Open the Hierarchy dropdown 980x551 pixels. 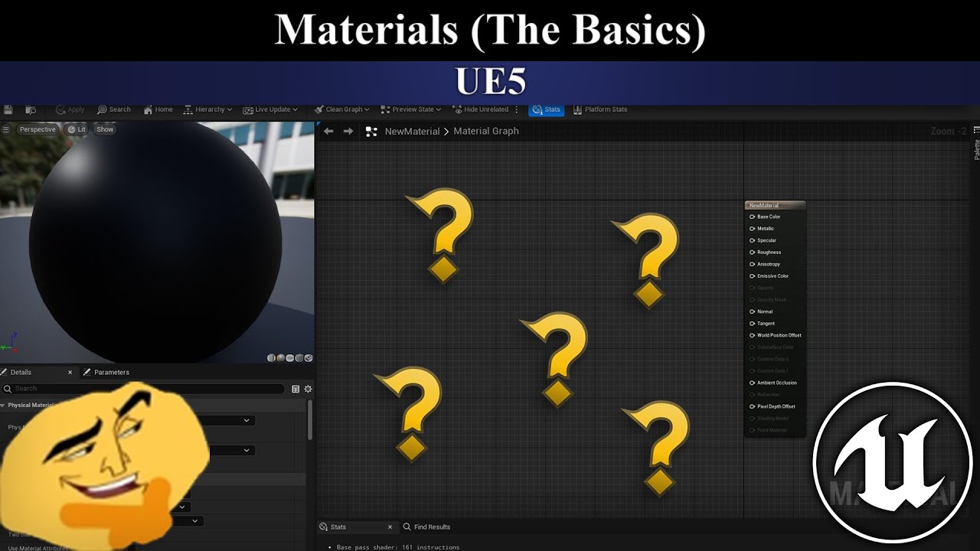[x=207, y=109]
